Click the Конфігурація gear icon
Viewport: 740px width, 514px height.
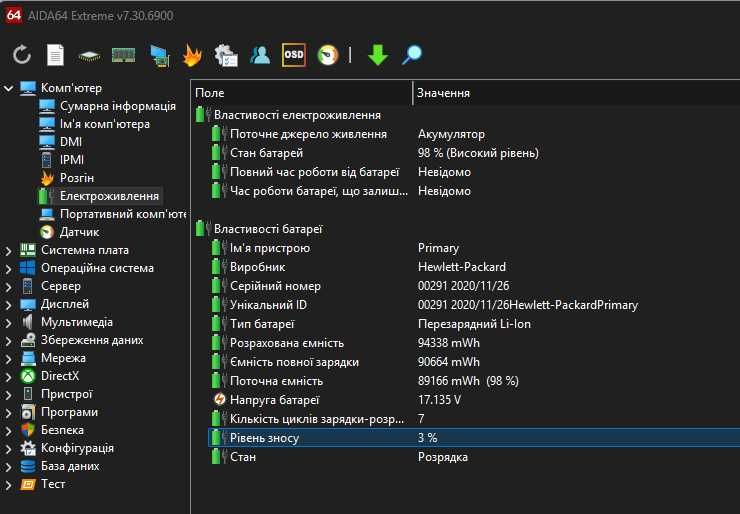click(28, 447)
